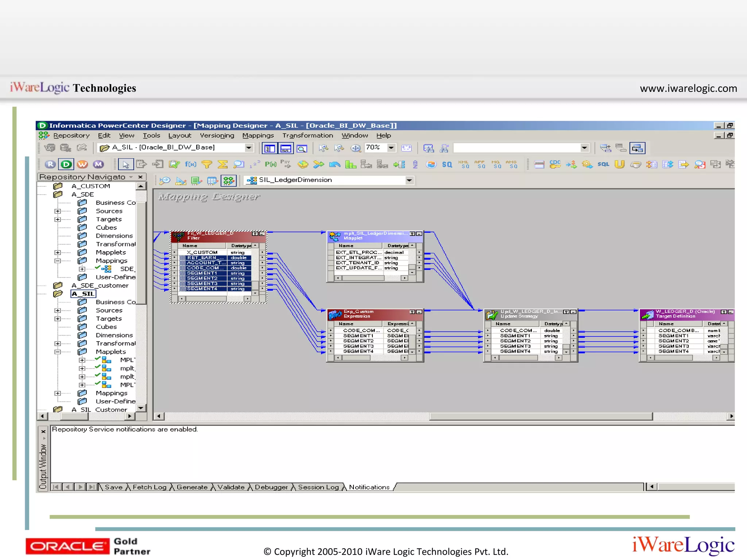Click the Source Qualifier SQ icon
The width and height of the screenshot is (747, 560).
pyautogui.click(x=447, y=164)
